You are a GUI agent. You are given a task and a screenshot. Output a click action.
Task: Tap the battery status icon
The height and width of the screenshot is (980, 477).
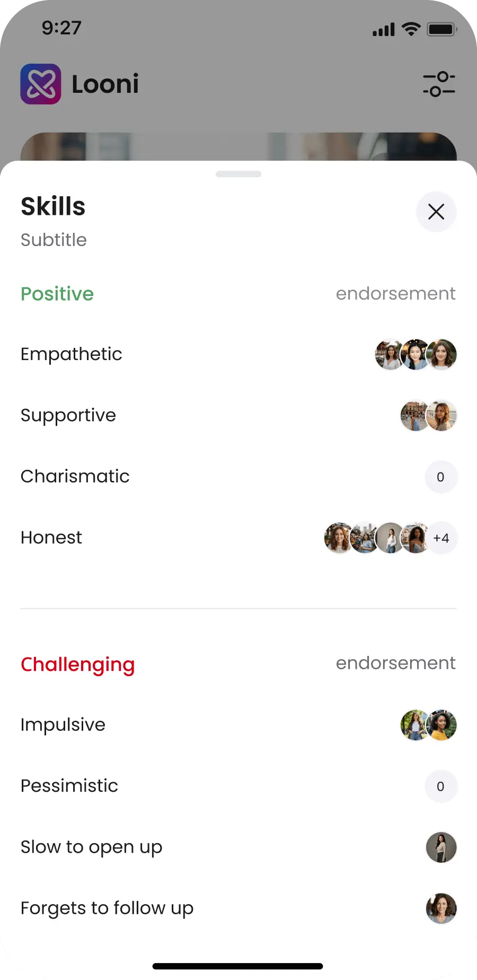tap(442, 29)
